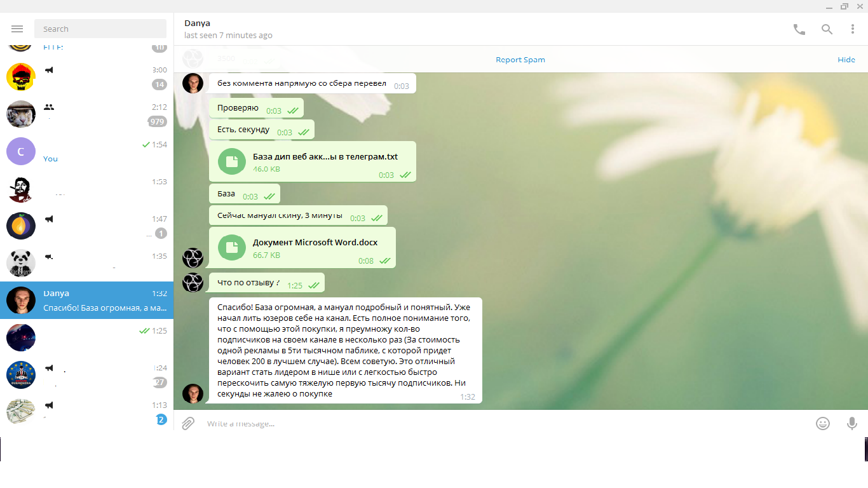Record a voice message with microphone
The image size is (868, 488).
click(x=852, y=424)
